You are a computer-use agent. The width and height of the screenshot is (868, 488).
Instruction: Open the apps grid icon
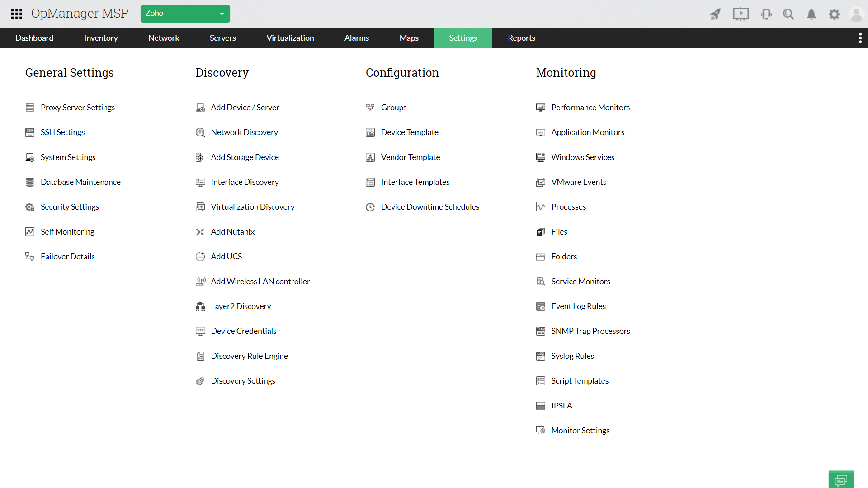click(x=17, y=14)
